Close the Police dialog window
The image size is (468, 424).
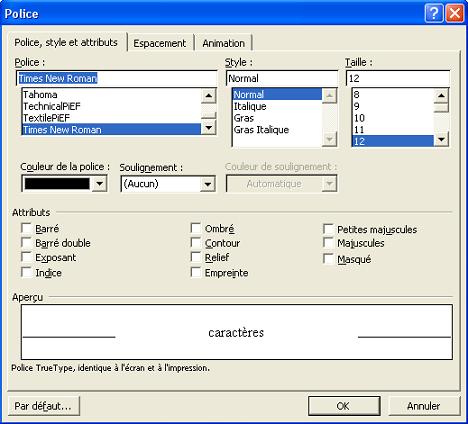[x=455, y=13]
